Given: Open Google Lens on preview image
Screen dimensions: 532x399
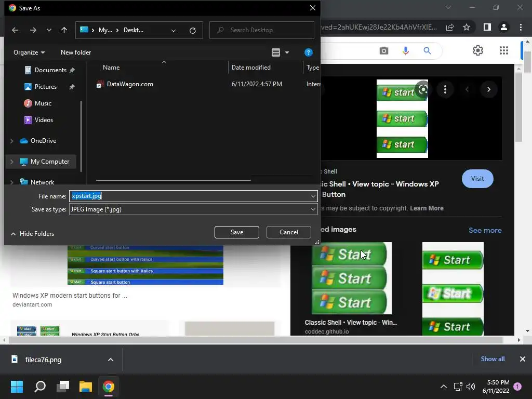Looking at the screenshot, I should pos(423,89).
